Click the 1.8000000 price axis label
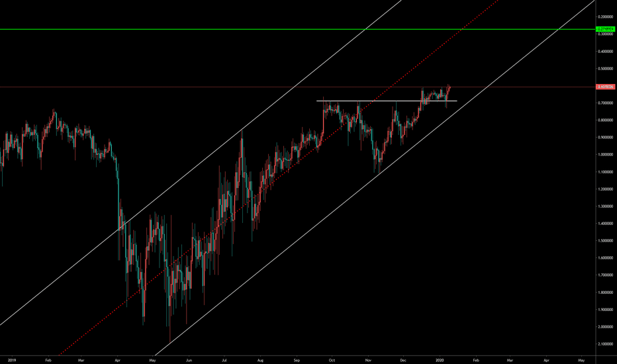Image resolution: width=617 pixels, height=364 pixels. 606,293
